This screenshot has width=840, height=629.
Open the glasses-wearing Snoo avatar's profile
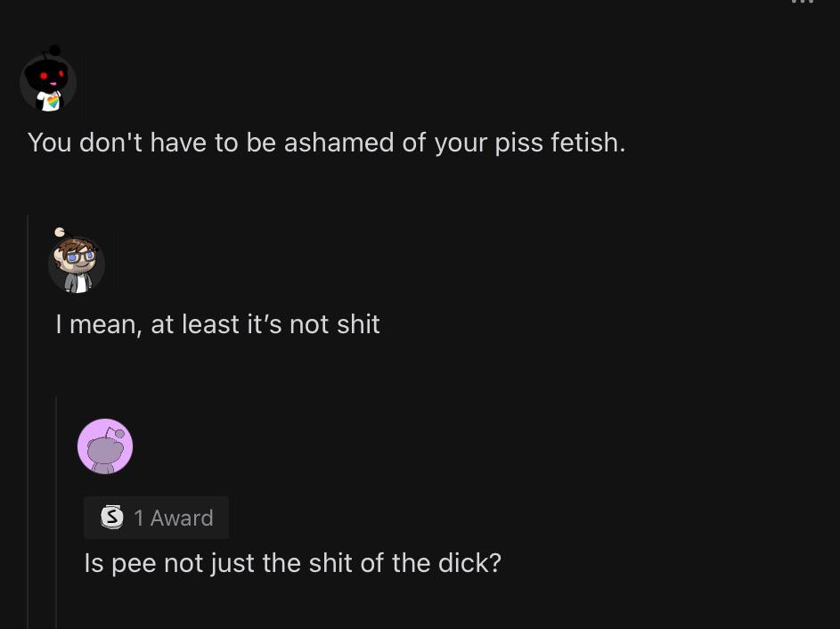(x=77, y=265)
